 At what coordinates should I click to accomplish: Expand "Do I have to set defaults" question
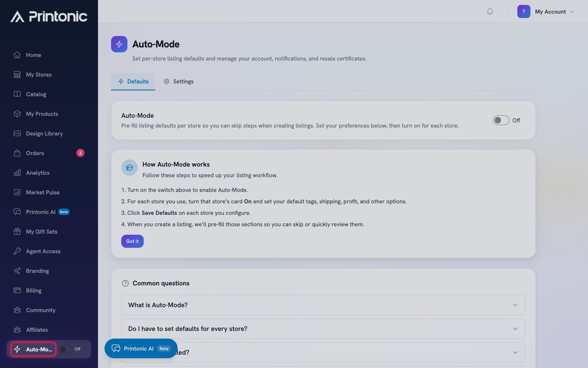323,329
